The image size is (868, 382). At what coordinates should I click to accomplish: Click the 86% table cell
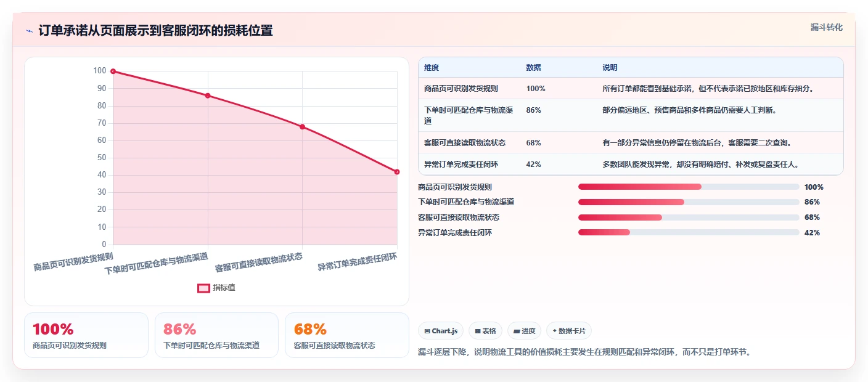(x=533, y=110)
